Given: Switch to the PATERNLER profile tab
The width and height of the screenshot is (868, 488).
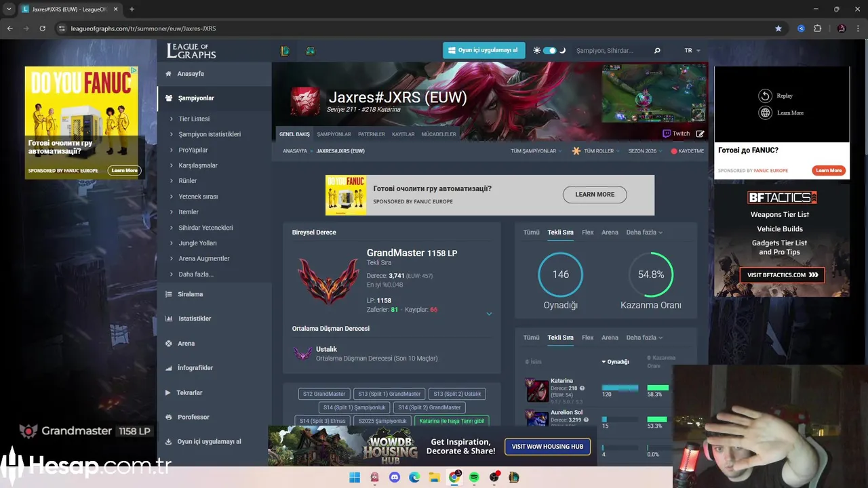Looking at the screenshot, I should pyautogui.click(x=372, y=134).
